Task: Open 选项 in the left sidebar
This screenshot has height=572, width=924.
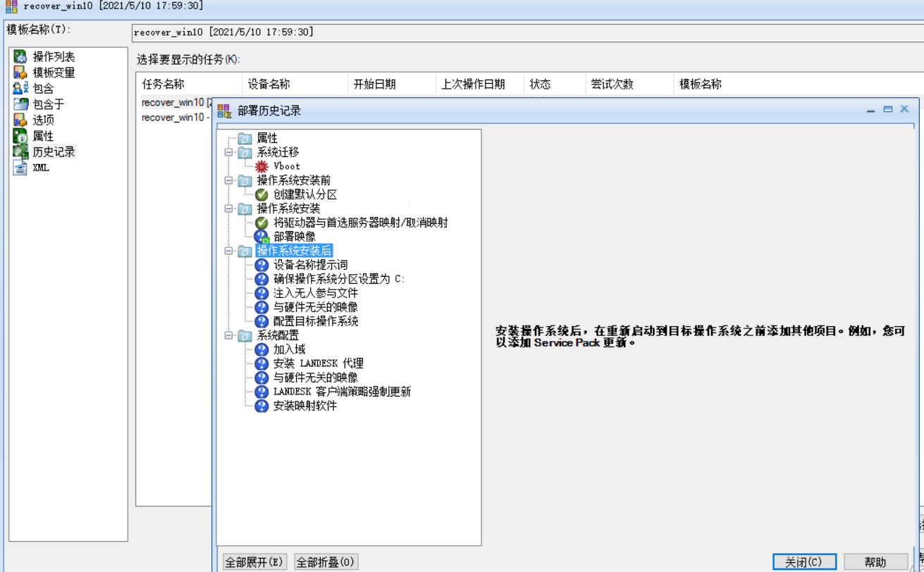Action: tap(43, 120)
